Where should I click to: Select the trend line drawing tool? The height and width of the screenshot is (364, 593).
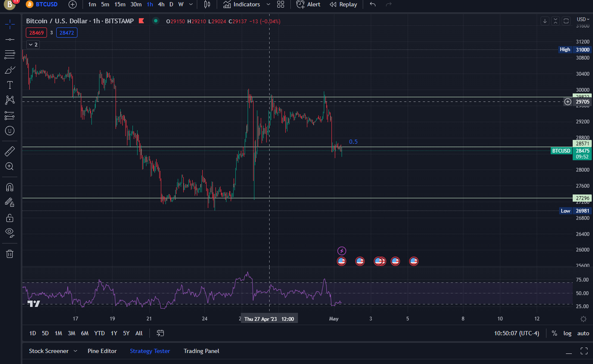[9, 39]
